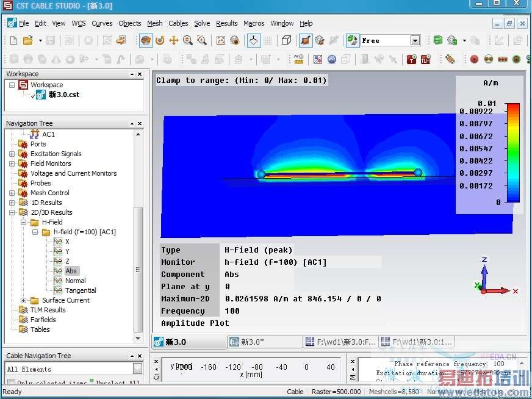Click the wireframe box view icon
The width and height of the screenshot is (532, 399).
tap(286, 41)
